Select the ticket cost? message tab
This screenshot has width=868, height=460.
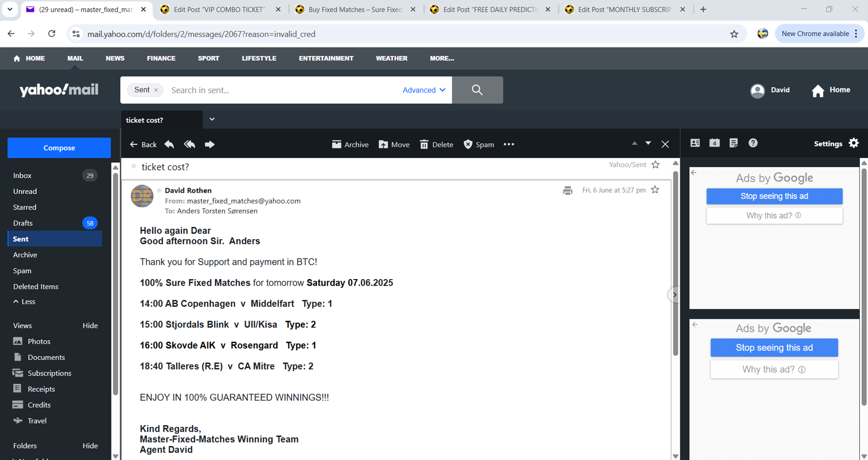[161, 120]
